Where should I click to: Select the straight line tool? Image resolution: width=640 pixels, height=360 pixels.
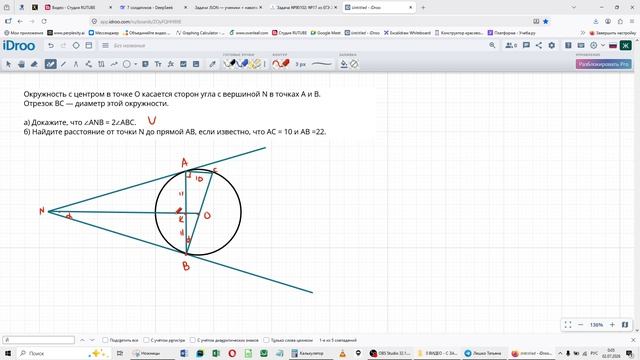click(63, 64)
